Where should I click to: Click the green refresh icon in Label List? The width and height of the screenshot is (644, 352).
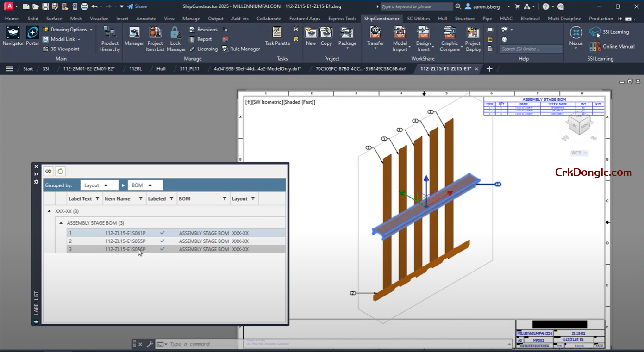pyautogui.click(x=60, y=171)
